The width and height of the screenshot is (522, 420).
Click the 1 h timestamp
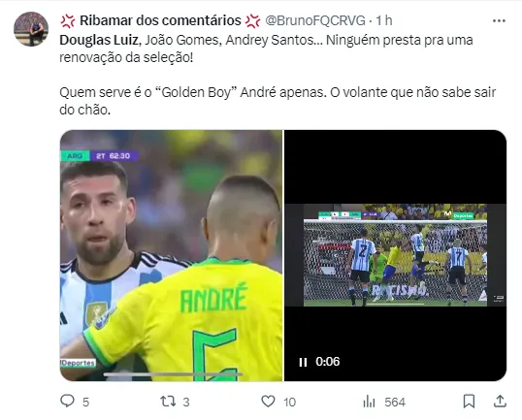click(x=384, y=20)
